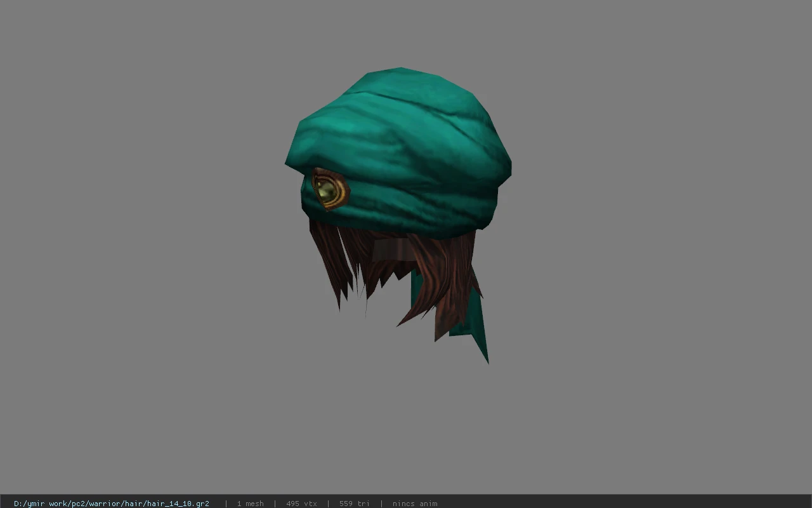Click the '1 mesh' status entry
The width and height of the screenshot is (812, 508).
(x=250, y=504)
